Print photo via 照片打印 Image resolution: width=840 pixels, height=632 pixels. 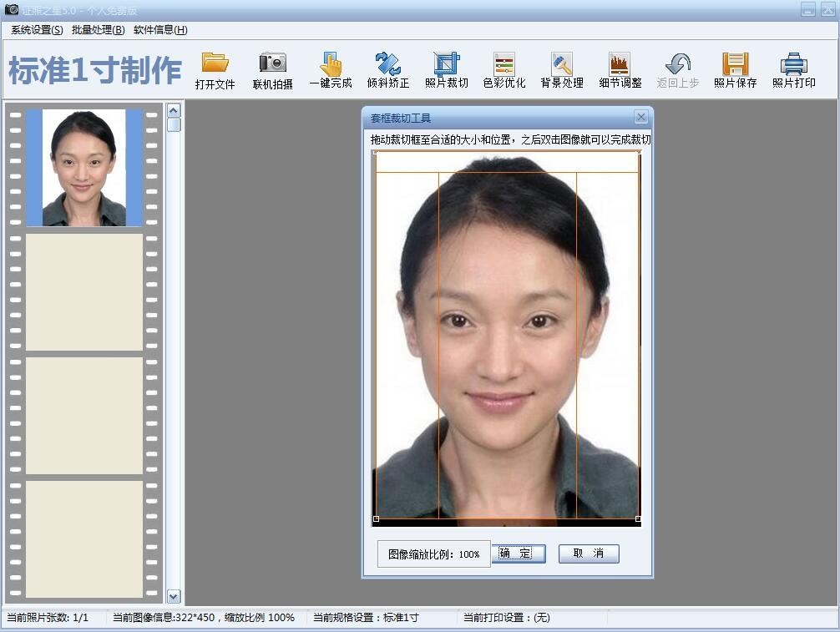coord(793,69)
